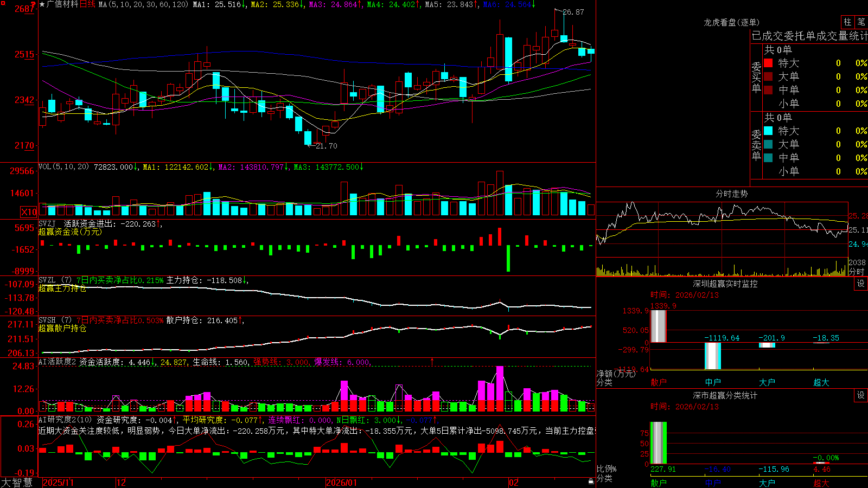Click the 深圳超赢实时监控 title

(x=725, y=284)
